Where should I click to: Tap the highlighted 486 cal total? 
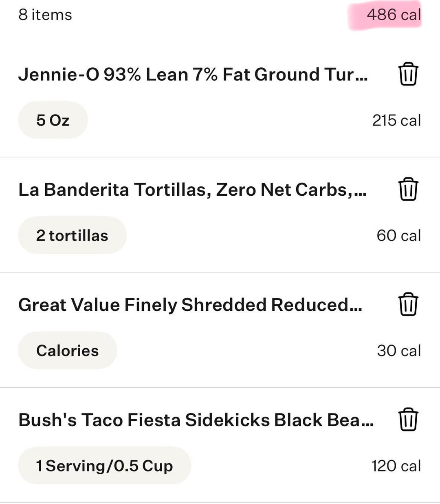394,15
